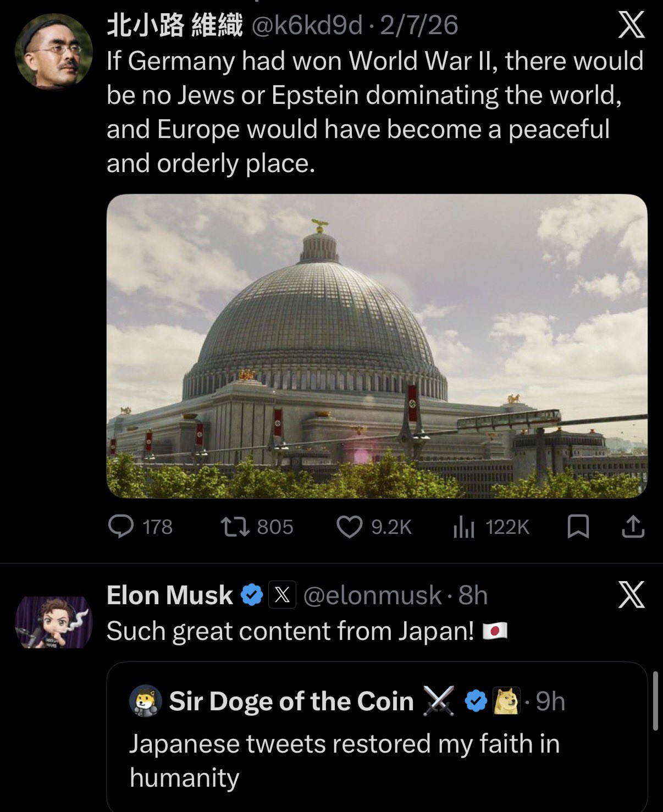
Task: Bookmark the first tweet
Action: point(578,527)
